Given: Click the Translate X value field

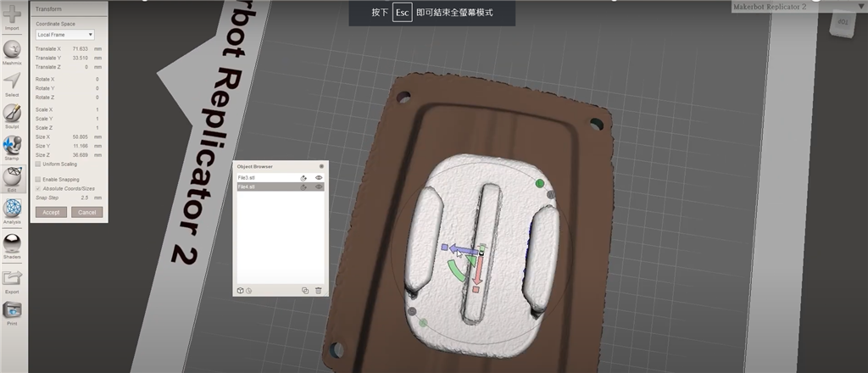Looking at the screenshot, I should pyautogui.click(x=81, y=49).
